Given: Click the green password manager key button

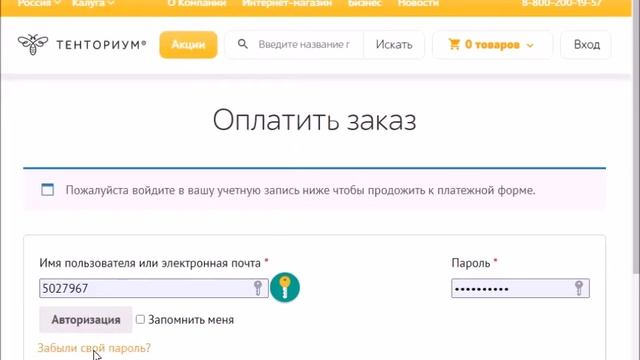Looking at the screenshot, I should [285, 287].
